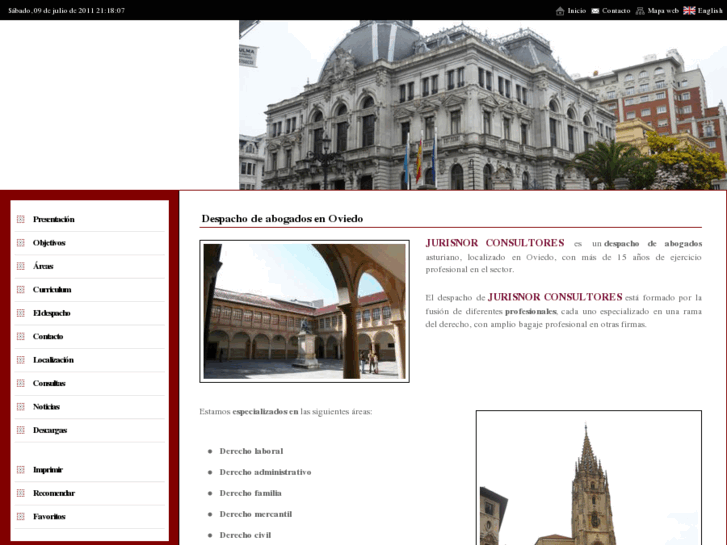Click the bullet icon beside Áreas
Screen dimensions: 727x545
[20, 266]
